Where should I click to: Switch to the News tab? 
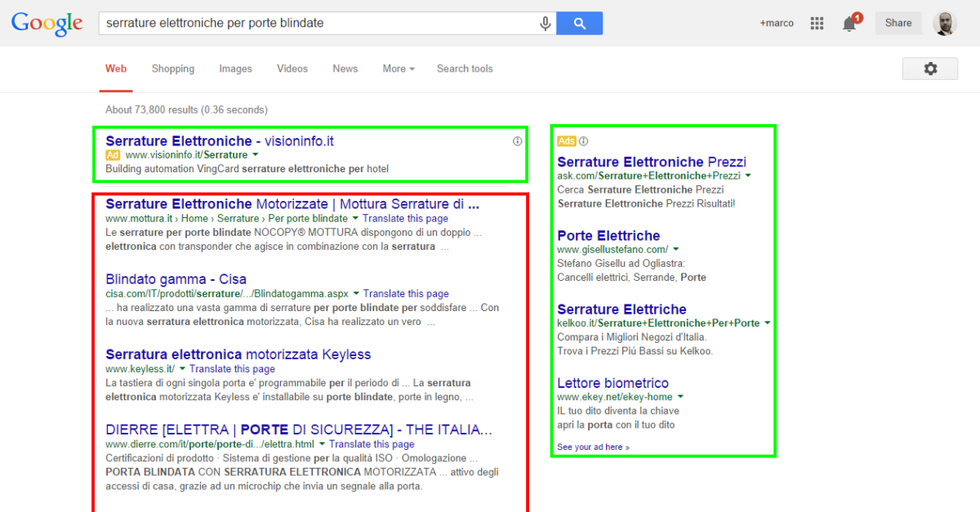pyautogui.click(x=345, y=69)
